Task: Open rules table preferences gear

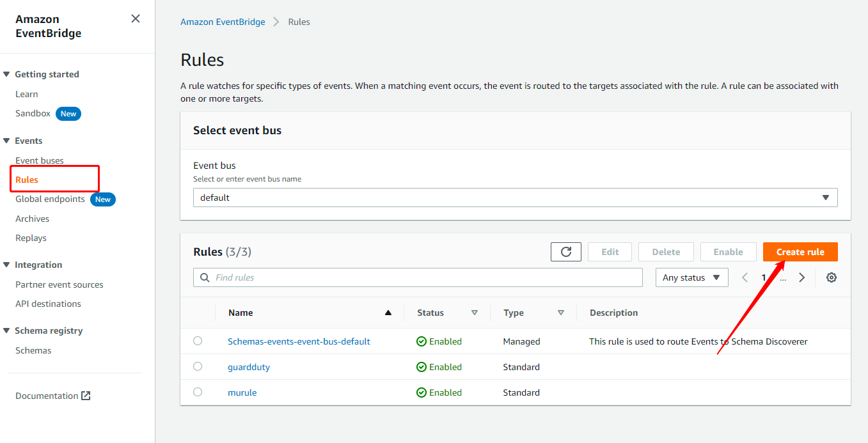Action: 832,277
